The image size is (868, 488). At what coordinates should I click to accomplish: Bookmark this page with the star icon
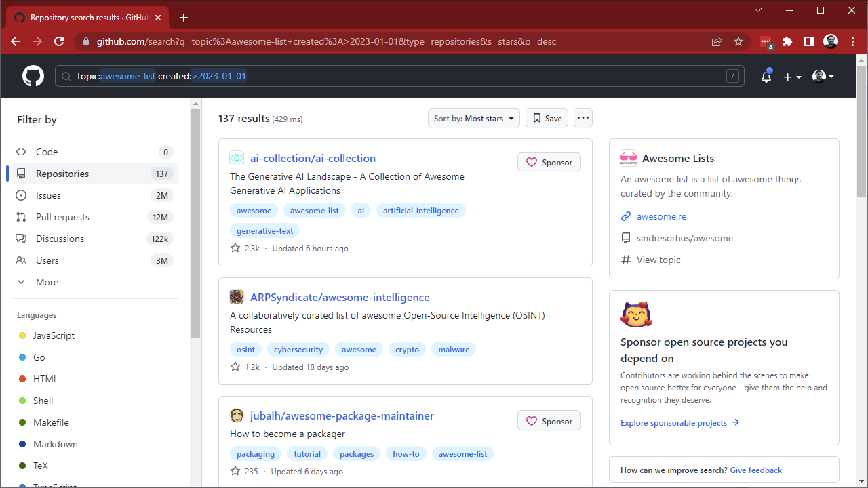pyautogui.click(x=738, y=41)
